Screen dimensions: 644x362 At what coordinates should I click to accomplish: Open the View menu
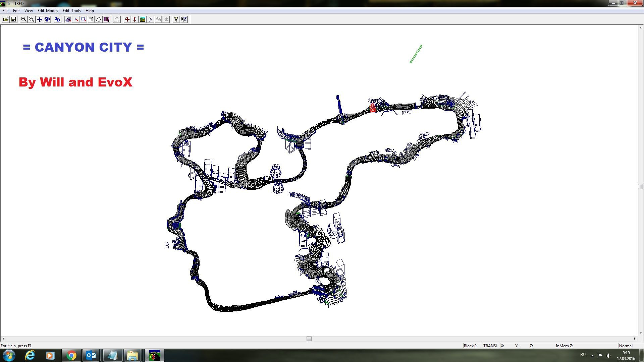[x=29, y=11]
